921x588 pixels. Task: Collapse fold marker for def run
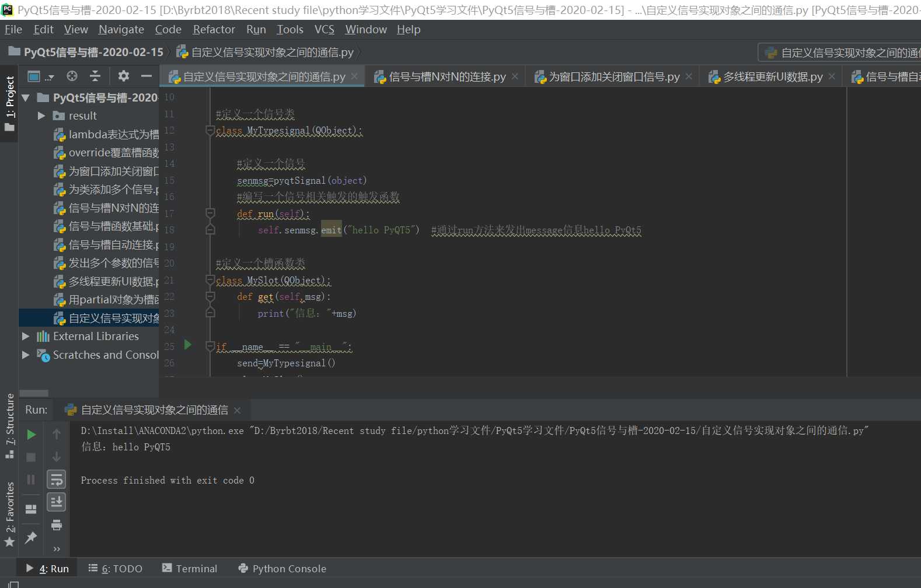[210, 213]
